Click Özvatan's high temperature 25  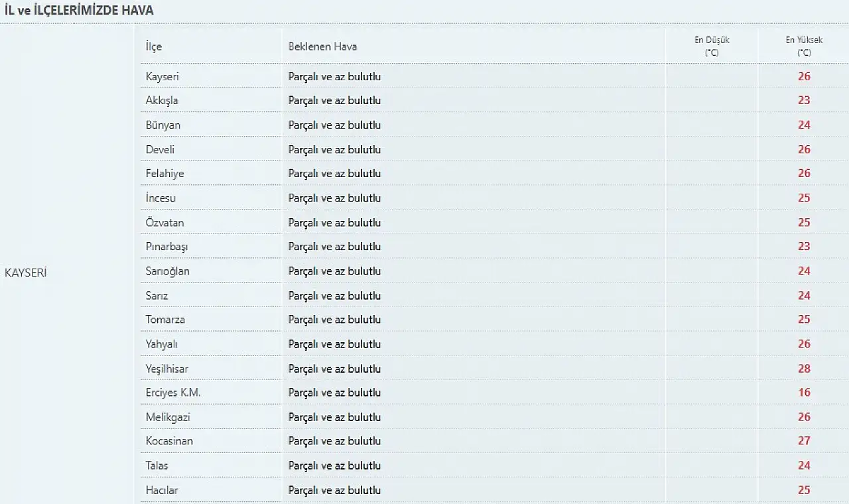pyautogui.click(x=804, y=223)
